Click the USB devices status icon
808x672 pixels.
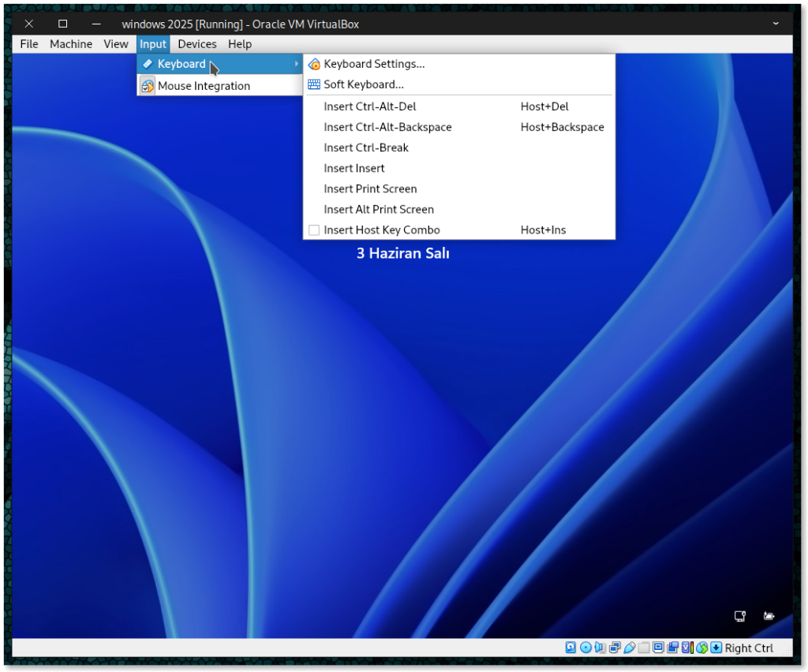(629, 648)
